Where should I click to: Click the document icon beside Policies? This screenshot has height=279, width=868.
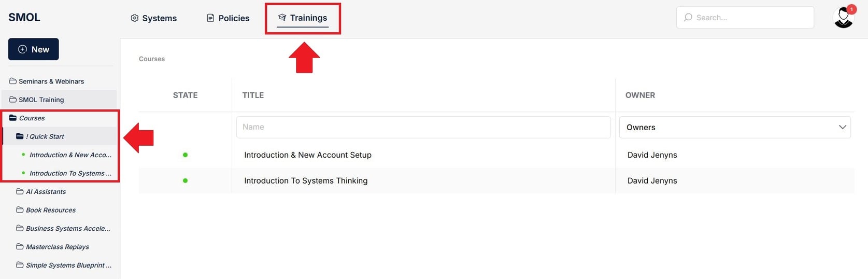click(210, 18)
